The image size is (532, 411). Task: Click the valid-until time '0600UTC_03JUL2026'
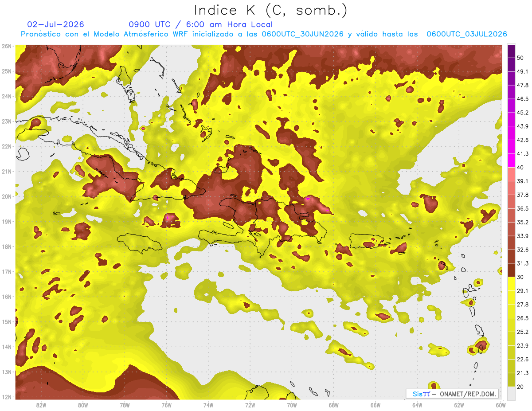click(x=466, y=34)
